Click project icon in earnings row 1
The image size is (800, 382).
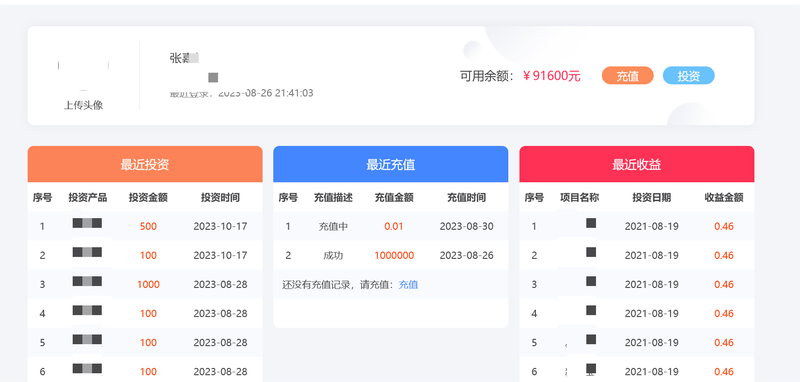coord(591,223)
